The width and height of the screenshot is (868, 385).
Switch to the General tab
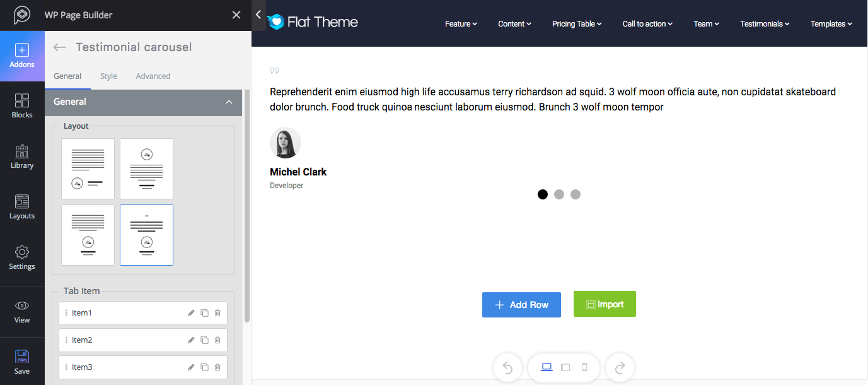[67, 76]
